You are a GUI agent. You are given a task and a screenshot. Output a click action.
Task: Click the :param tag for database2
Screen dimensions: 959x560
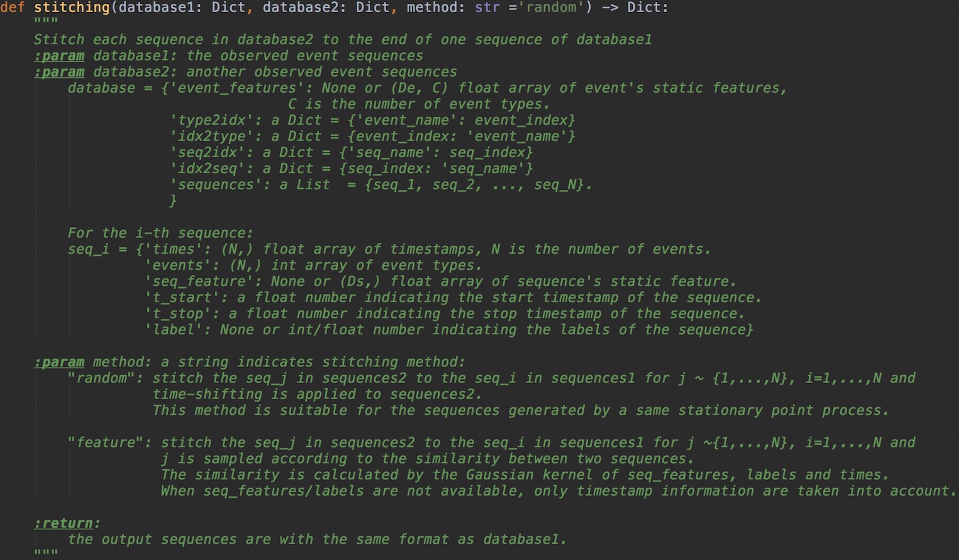coord(59,72)
